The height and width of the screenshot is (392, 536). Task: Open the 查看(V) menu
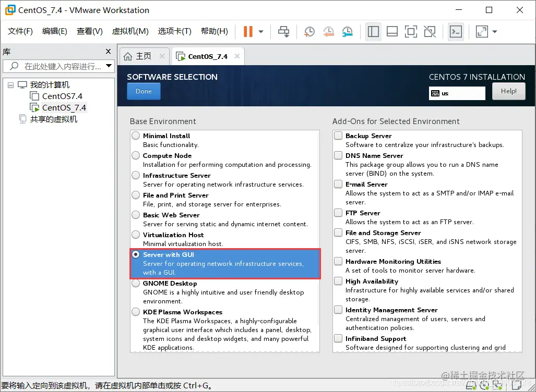(x=90, y=31)
